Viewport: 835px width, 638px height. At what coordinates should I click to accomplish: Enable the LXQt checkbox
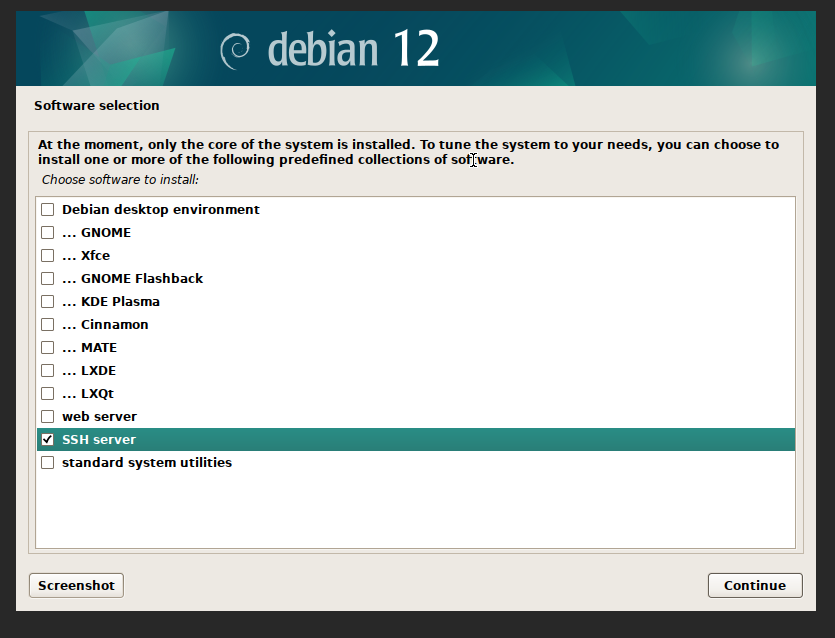[47, 394]
